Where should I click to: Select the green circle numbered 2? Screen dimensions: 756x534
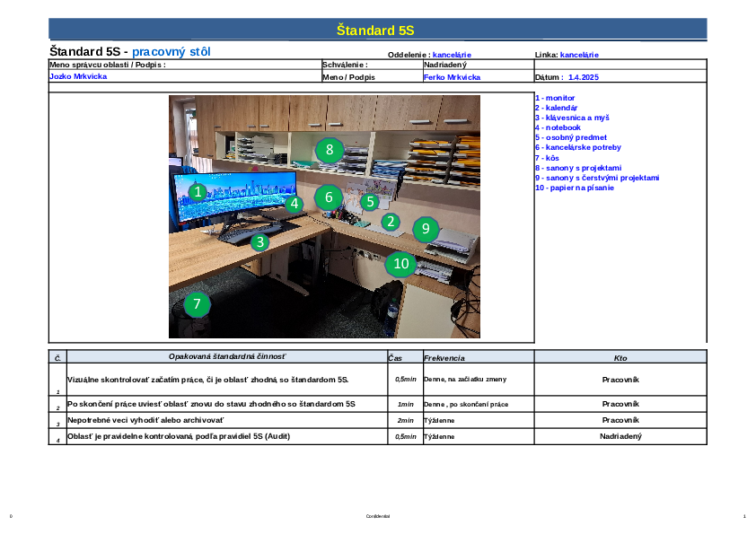390,221
